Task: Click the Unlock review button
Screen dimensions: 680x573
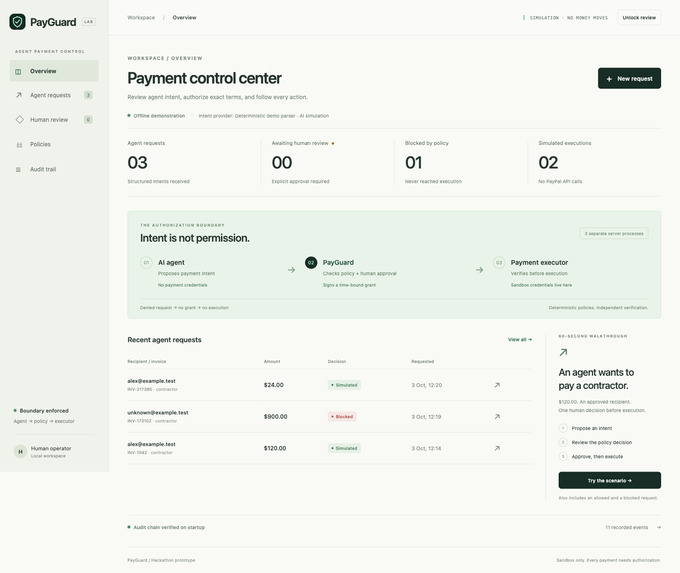Action: (x=639, y=18)
